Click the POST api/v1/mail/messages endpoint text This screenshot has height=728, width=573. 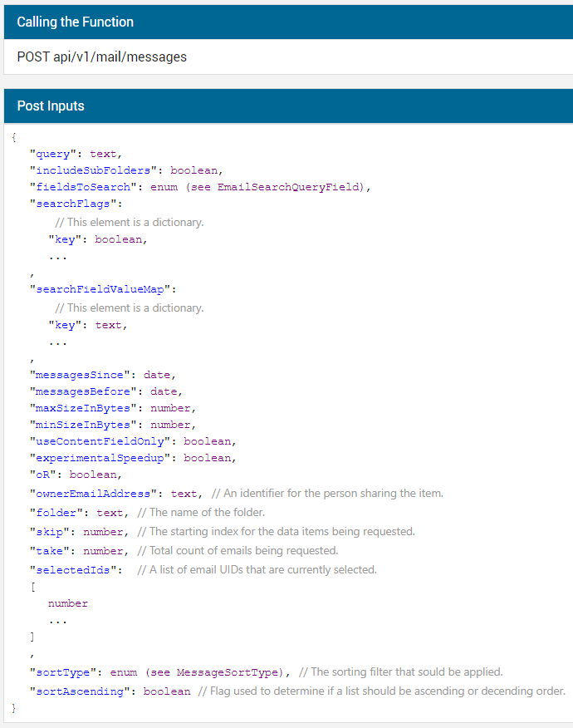click(101, 57)
